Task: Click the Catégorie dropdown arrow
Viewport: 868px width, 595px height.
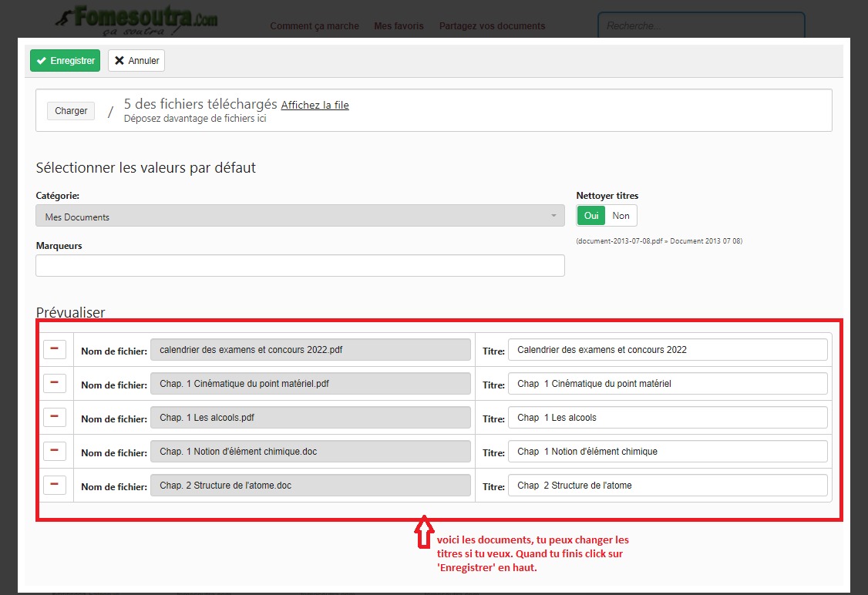Action: 553,216
